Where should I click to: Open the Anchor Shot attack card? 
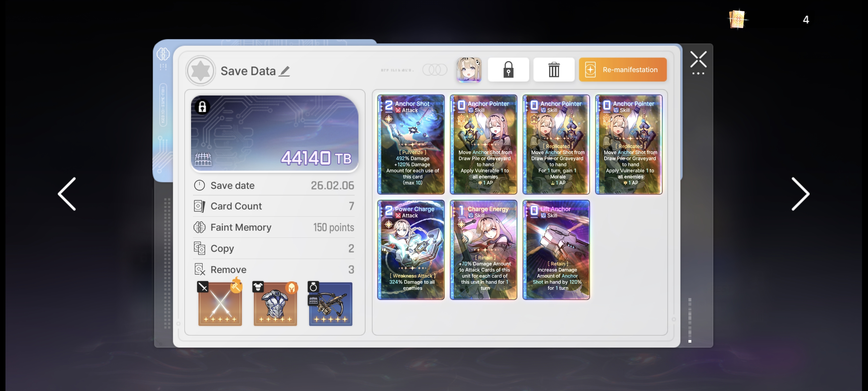(x=411, y=145)
